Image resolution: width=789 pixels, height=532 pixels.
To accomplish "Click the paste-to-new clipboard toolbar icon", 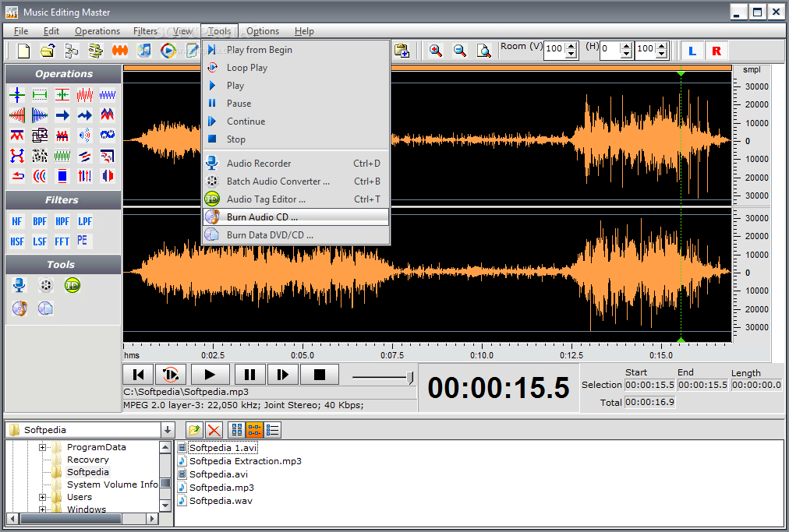I will click(402, 51).
